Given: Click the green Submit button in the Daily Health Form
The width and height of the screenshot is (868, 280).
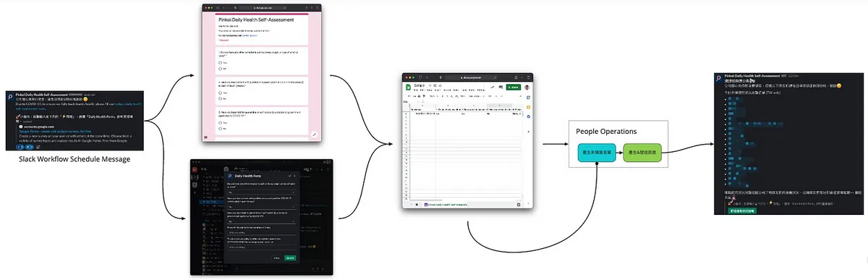Looking at the screenshot, I should pyautogui.click(x=290, y=258).
